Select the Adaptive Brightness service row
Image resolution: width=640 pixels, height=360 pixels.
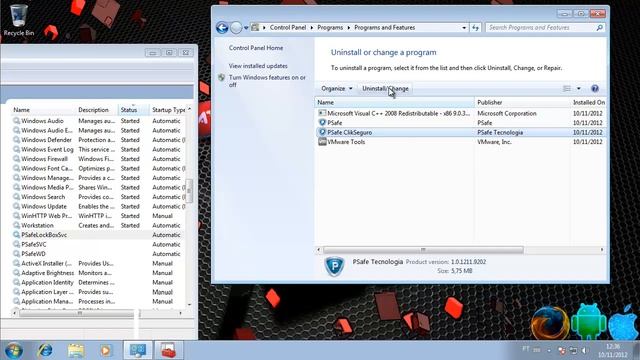click(98, 273)
